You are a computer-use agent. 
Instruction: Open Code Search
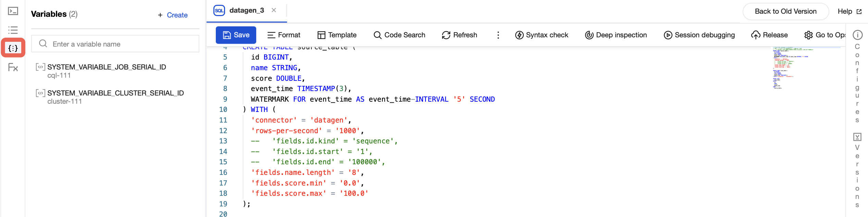[399, 35]
